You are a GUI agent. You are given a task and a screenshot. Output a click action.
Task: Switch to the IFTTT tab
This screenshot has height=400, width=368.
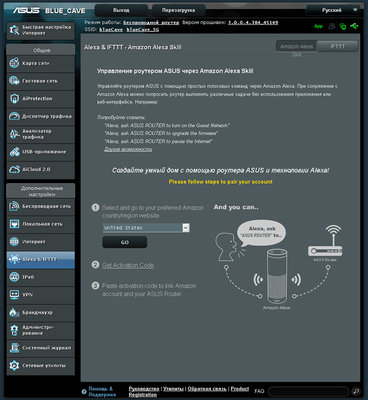(337, 46)
